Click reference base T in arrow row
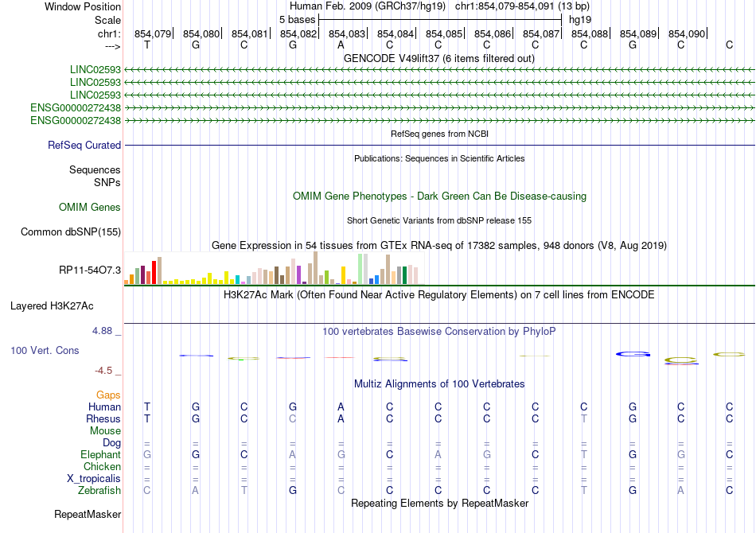This screenshot has height=533, width=756. click(x=147, y=45)
